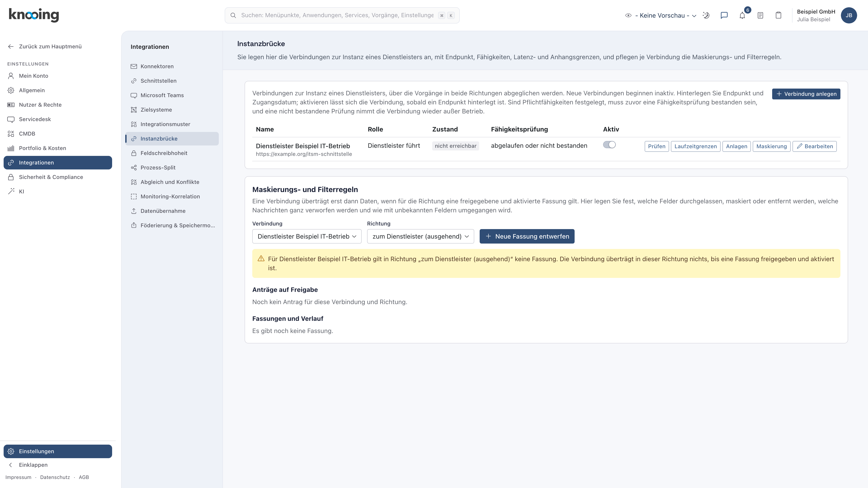This screenshot has height=488, width=868.
Task: Click Neue Fassung entwerfen button
Action: pos(527,236)
